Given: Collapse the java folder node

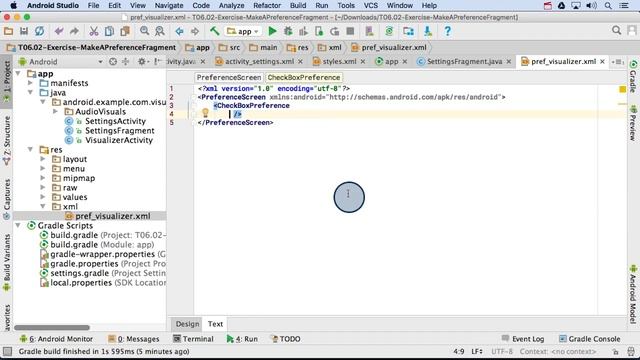Looking at the screenshot, I should [30, 93].
